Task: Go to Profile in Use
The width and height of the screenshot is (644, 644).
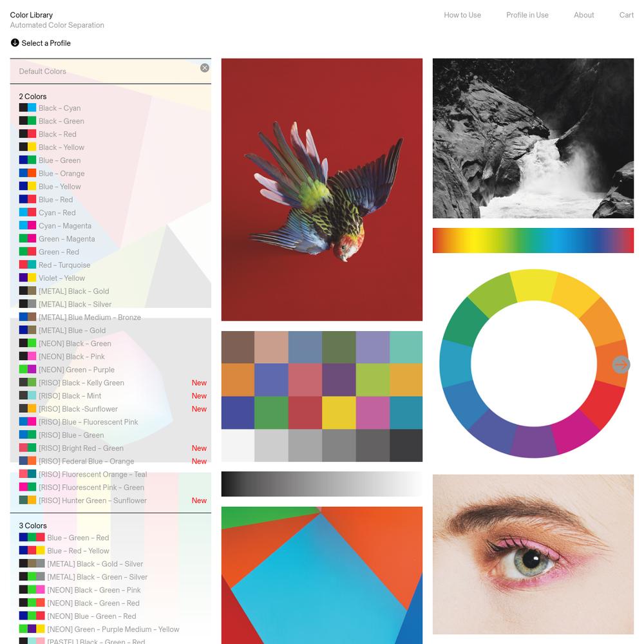Action: click(527, 15)
